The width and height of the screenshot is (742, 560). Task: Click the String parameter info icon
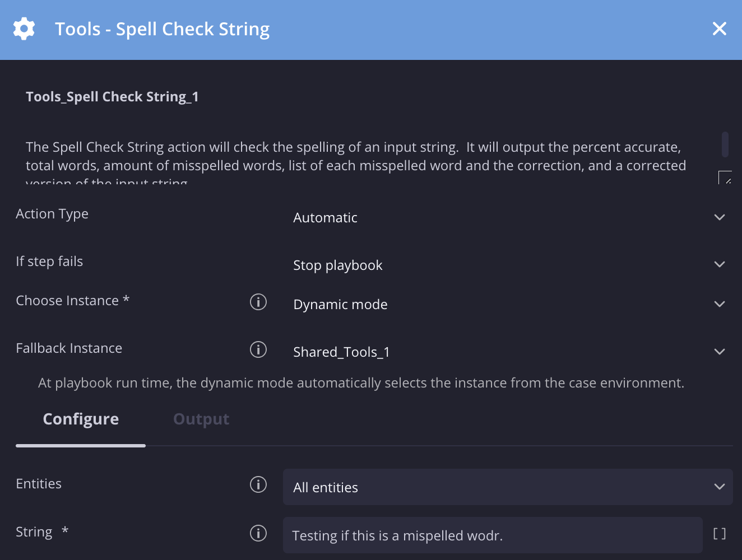258,533
